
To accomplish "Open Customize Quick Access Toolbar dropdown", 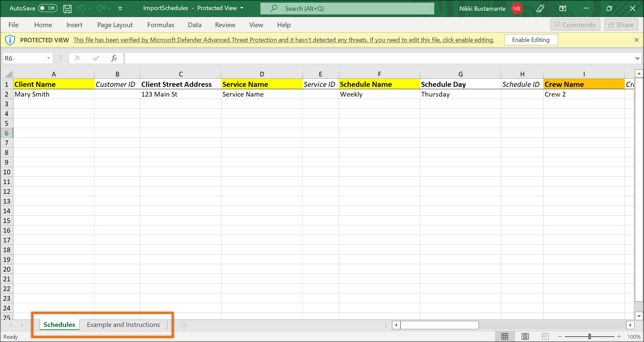I will [120, 9].
